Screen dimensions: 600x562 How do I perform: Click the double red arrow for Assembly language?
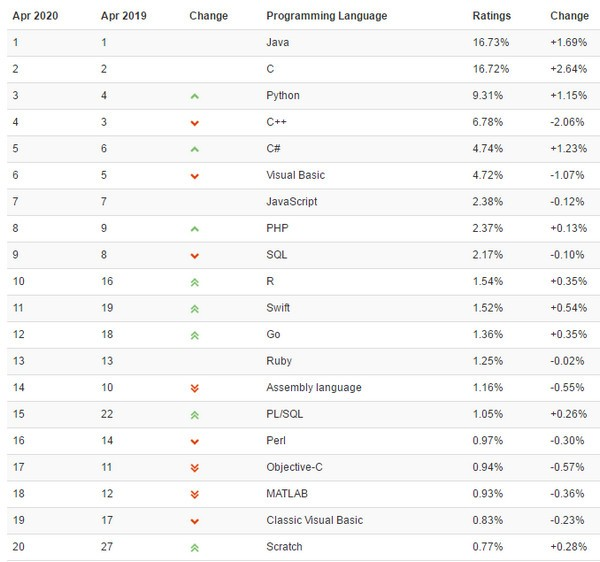click(194, 388)
